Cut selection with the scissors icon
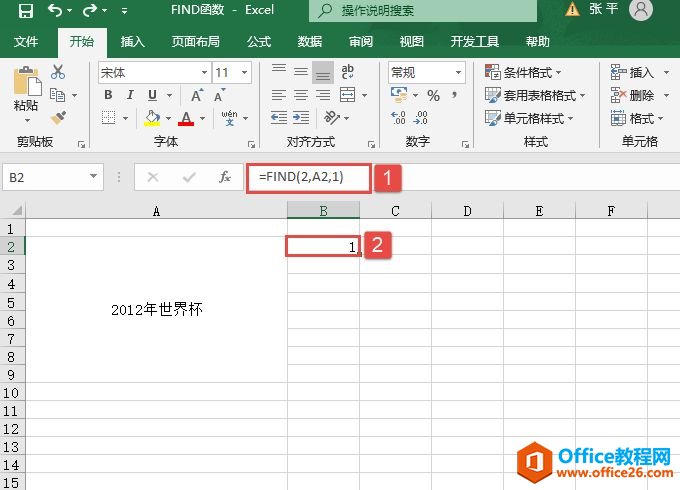This screenshot has width=680, height=490. click(58, 72)
